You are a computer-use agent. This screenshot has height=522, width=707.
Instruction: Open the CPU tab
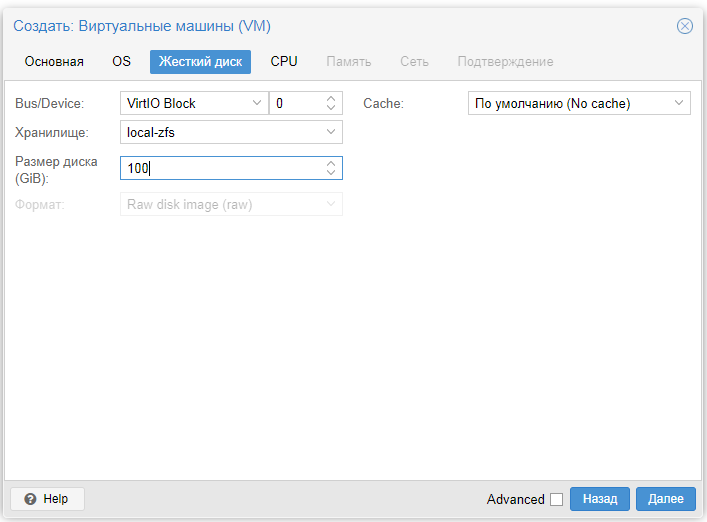[x=284, y=62]
